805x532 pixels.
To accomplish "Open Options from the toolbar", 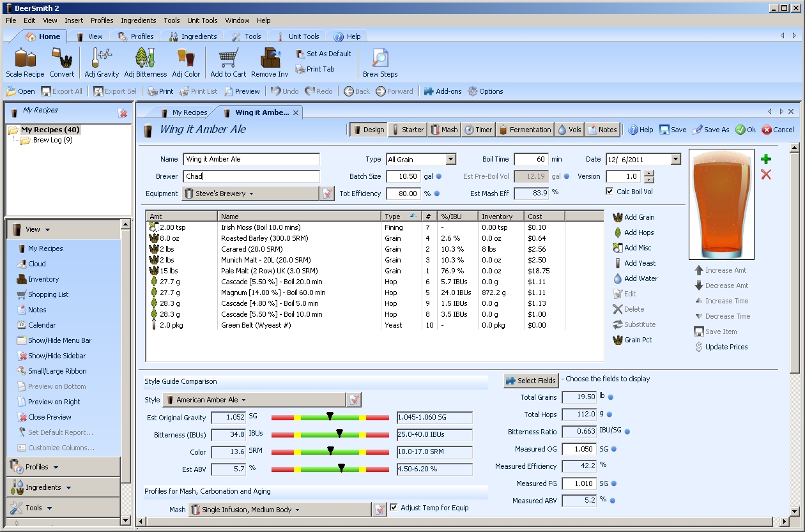I will tap(485, 91).
